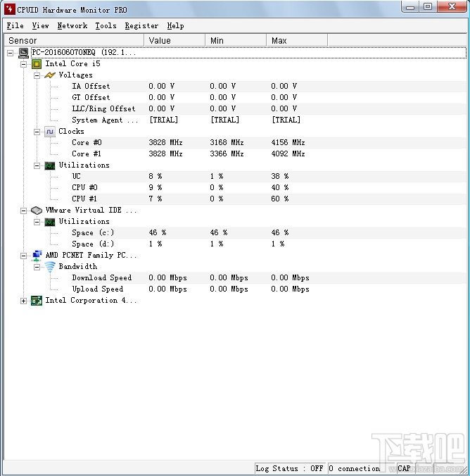Image resolution: width=470 pixels, height=476 pixels.
Task: Collapse the Intel Core i5 tree node
Action: pyautogui.click(x=23, y=64)
